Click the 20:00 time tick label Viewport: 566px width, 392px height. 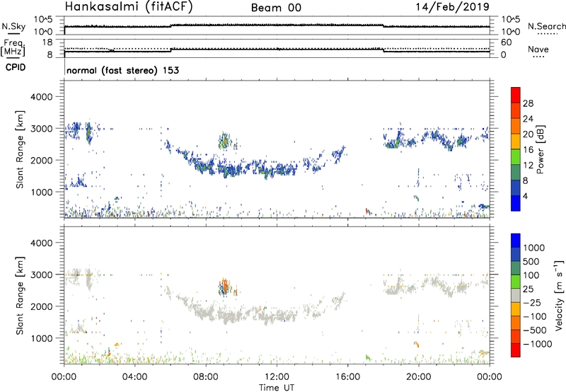(x=418, y=377)
